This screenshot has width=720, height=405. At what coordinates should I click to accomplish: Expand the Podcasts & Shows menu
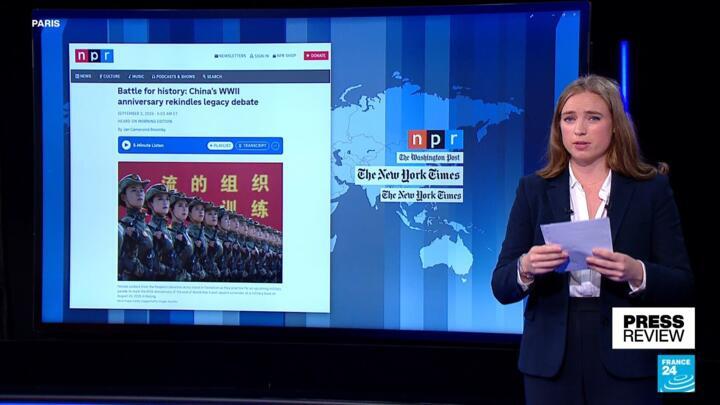point(174,76)
